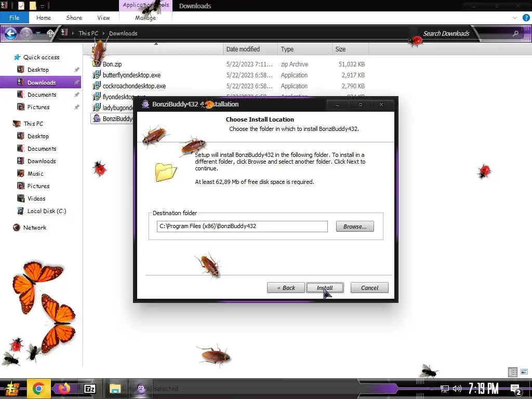The height and width of the screenshot is (399, 532).
Task: Click the BonziBuddy installer taskbar icon
Action: (141, 389)
